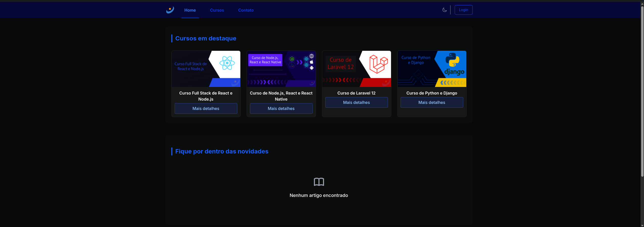Select the Node.js React Native course thumbnail
Image resolution: width=644 pixels, height=227 pixels.
click(281, 69)
